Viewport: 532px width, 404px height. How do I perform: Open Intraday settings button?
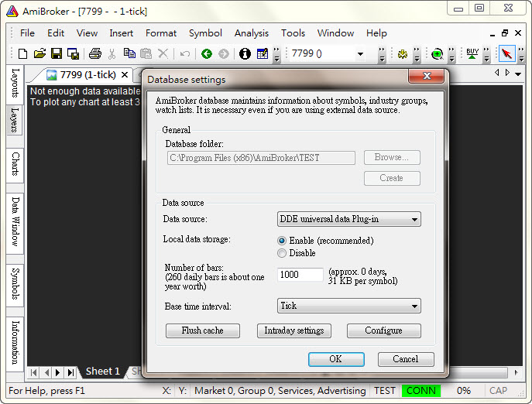coord(293,330)
